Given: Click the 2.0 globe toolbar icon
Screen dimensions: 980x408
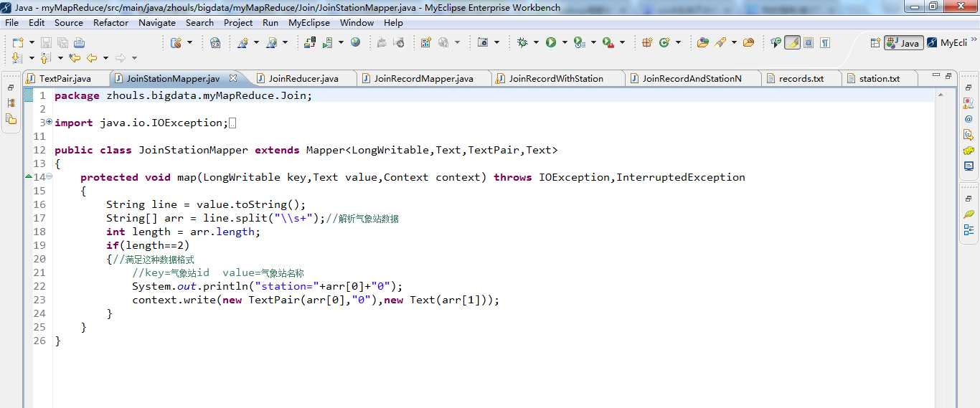Looking at the screenshot, I should [215, 42].
